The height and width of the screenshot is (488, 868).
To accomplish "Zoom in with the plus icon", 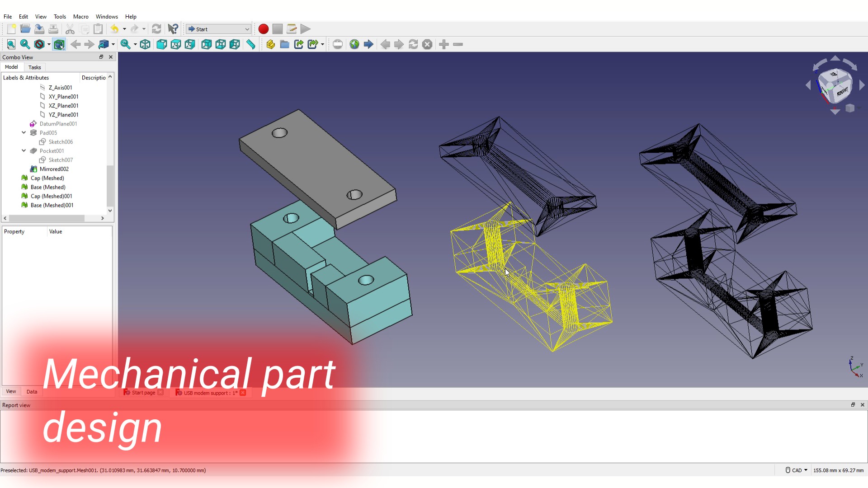I will point(444,44).
